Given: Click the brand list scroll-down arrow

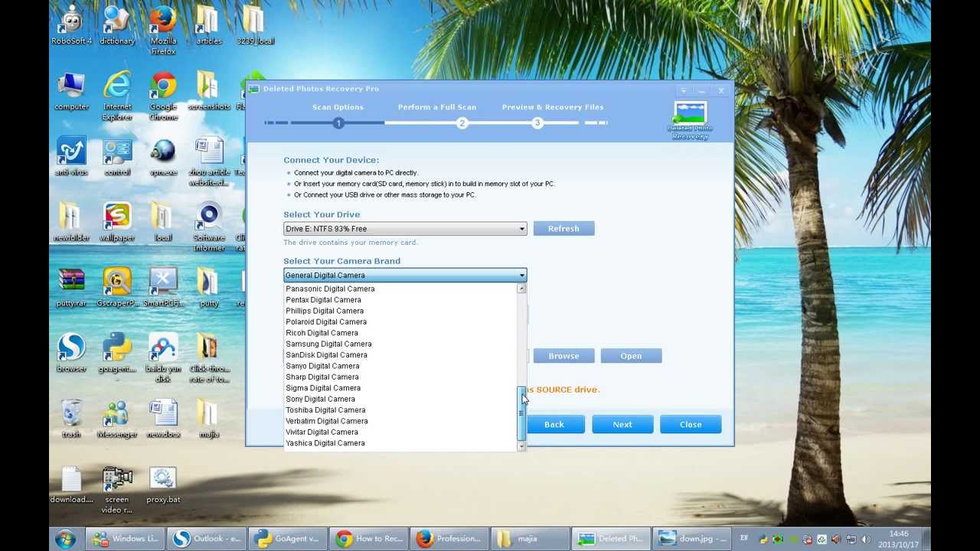Looking at the screenshot, I should click(x=521, y=446).
